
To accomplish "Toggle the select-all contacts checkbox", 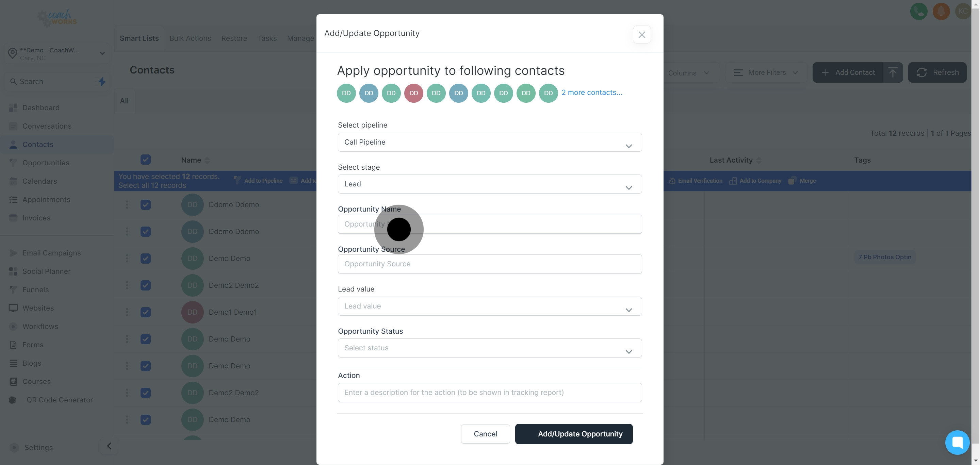I will coord(145,160).
